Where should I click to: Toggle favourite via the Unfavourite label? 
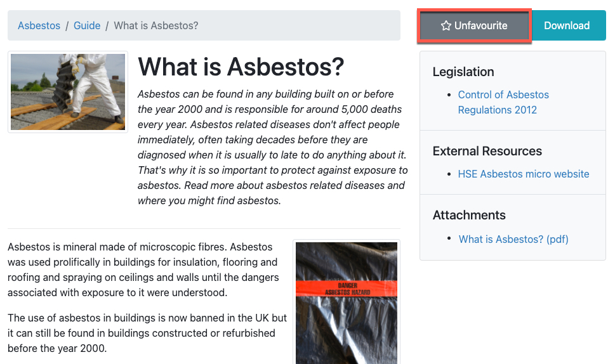pyautogui.click(x=480, y=26)
